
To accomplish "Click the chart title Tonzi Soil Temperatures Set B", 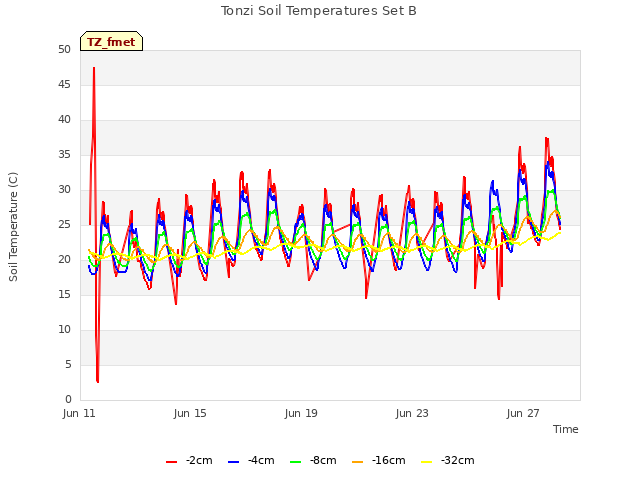I will [318, 11].
